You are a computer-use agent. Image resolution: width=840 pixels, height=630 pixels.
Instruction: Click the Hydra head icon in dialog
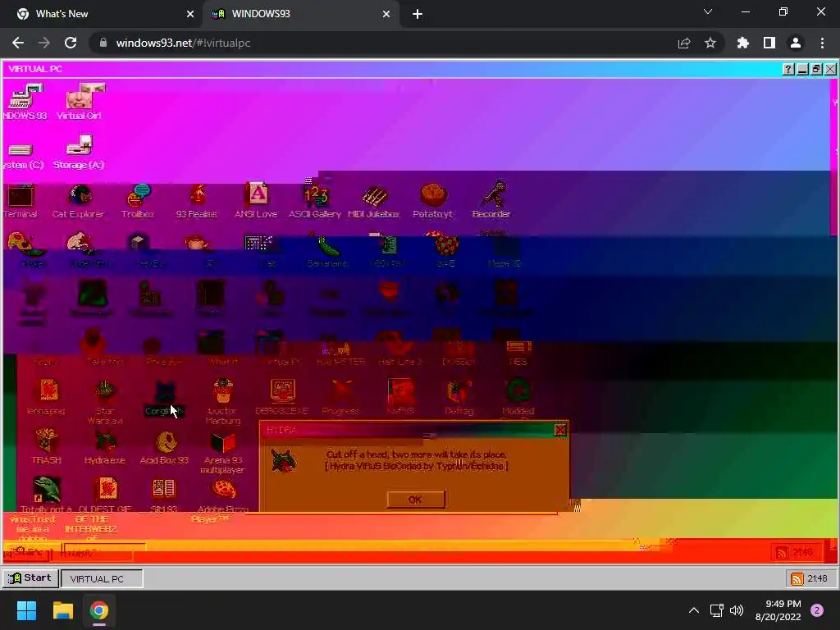(284, 460)
